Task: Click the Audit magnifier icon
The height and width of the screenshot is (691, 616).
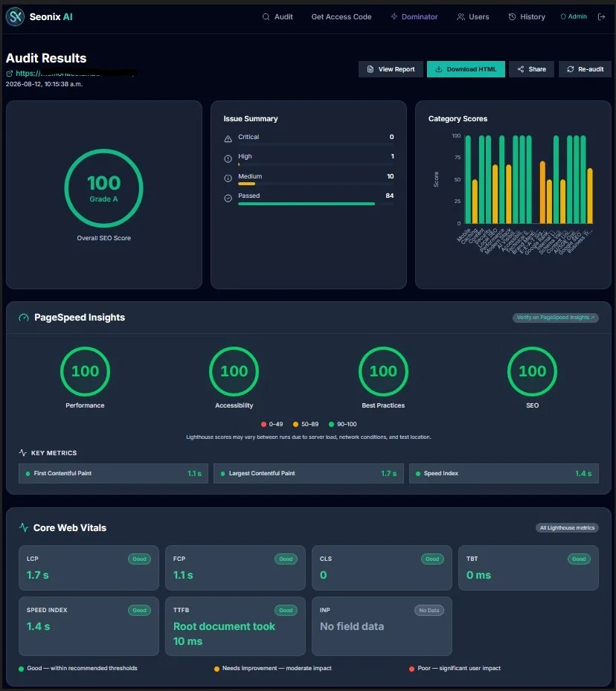Action: [266, 17]
